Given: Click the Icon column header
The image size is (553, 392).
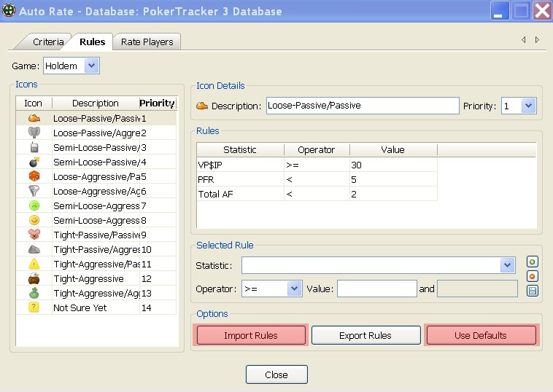Looking at the screenshot, I should [x=34, y=103].
